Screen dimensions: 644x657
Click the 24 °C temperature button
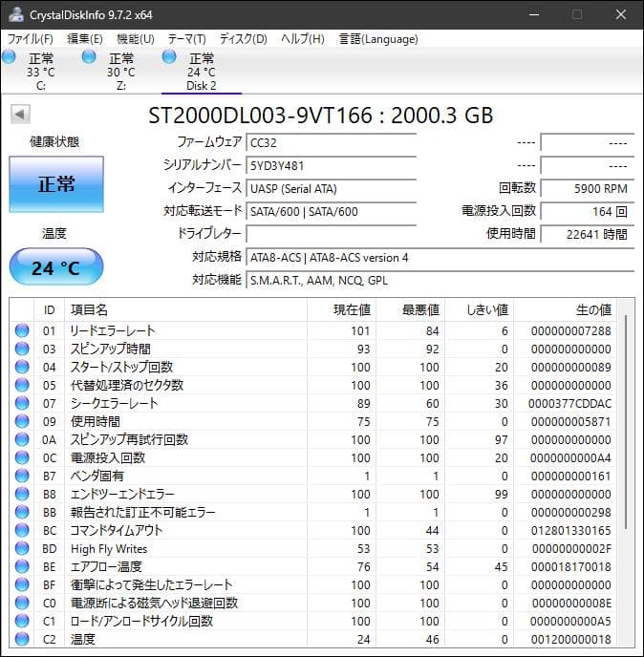[x=56, y=267]
